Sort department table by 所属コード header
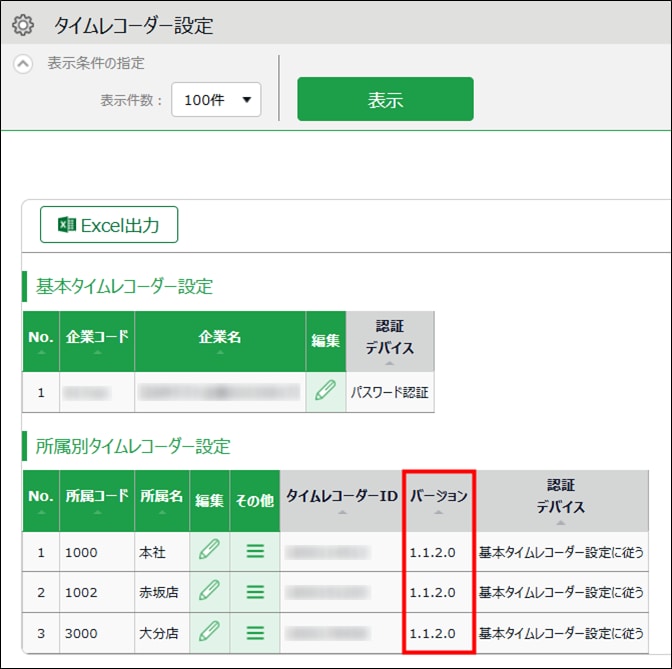Viewport: 672px width, 669px height. (x=97, y=501)
